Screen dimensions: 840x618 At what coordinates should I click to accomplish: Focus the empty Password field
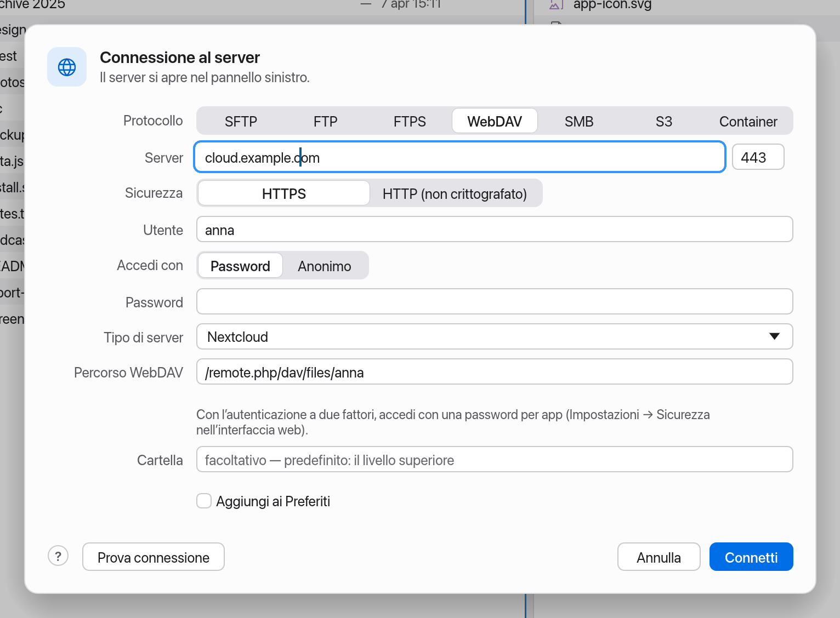click(495, 301)
